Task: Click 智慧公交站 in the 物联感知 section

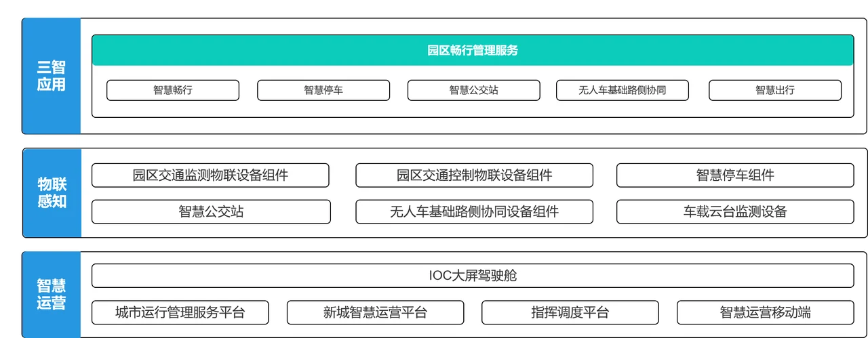Action: (211, 211)
